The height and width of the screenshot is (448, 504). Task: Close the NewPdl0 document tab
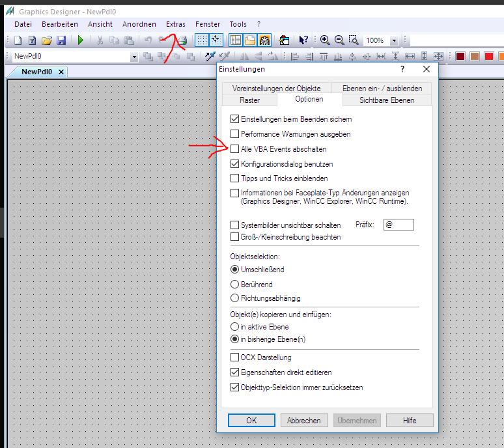point(61,72)
